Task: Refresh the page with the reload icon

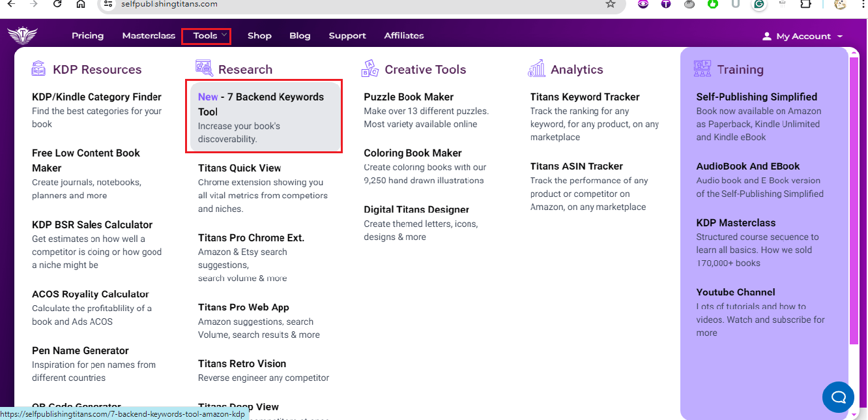Action: [x=57, y=5]
